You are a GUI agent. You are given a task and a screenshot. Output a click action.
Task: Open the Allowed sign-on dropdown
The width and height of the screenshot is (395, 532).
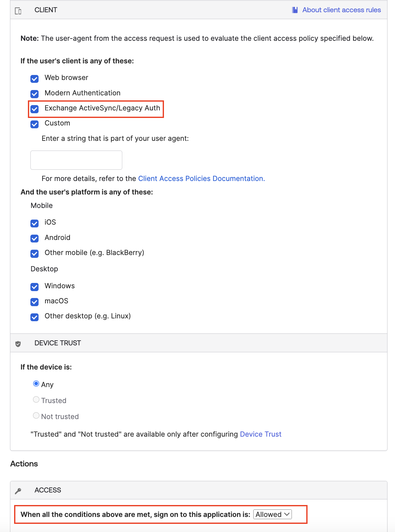272,514
